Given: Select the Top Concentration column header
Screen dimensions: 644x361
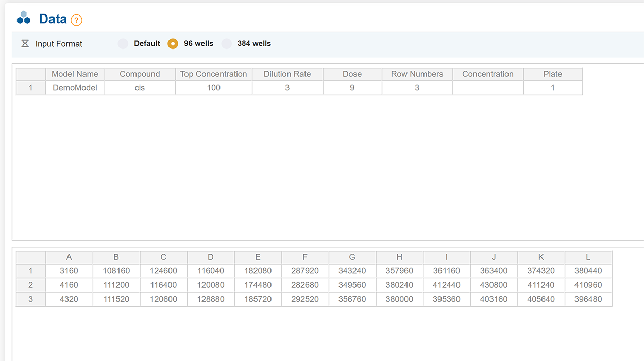Looking at the screenshot, I should tap(213, 74).
